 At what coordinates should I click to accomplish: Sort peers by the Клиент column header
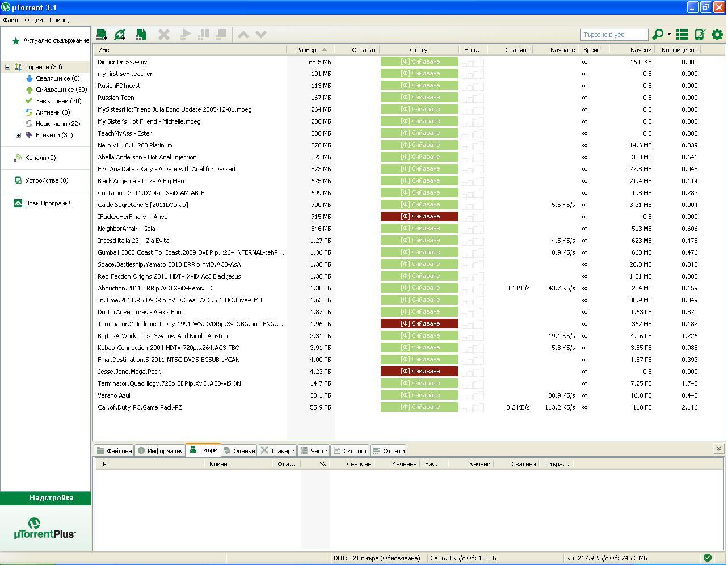pos(238,464)
